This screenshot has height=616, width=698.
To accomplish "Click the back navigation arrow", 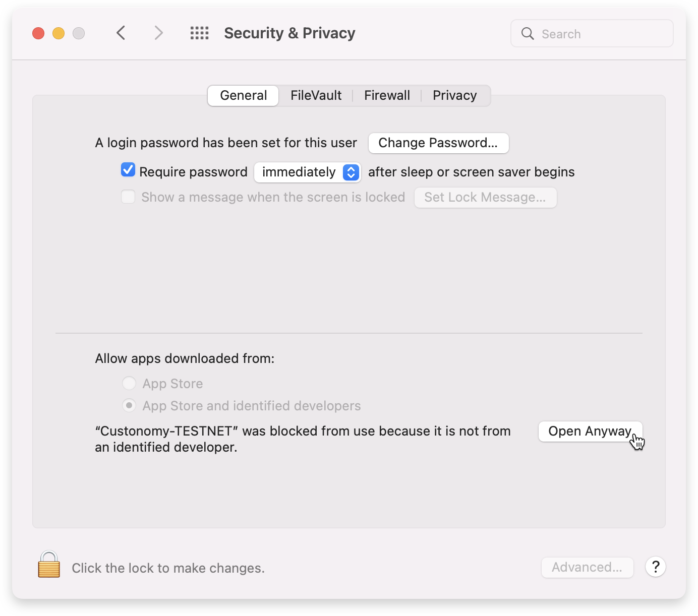I will (x=121, y=33).
